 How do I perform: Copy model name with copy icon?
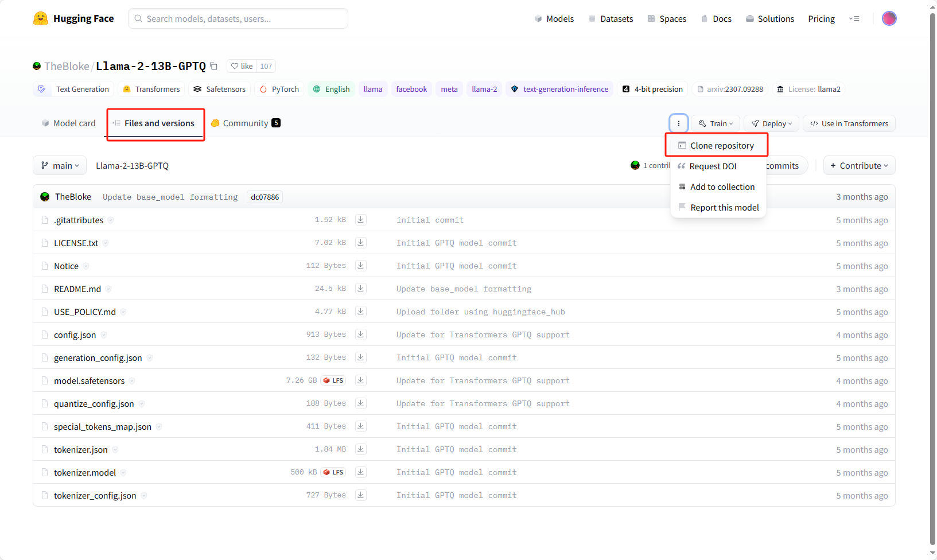(x=213, y=66)
